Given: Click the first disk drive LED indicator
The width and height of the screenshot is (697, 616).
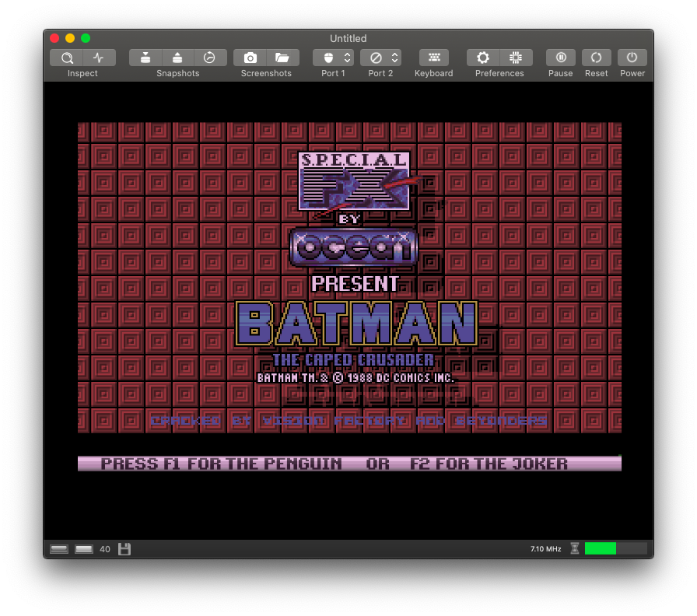Looking at the screenshot, I should [58, 549].
